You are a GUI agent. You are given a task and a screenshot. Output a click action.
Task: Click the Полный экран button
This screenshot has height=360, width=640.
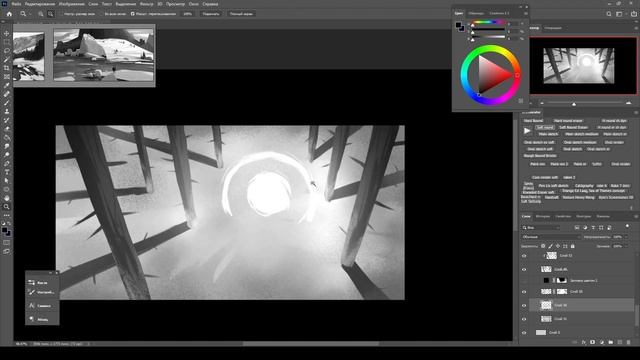pyautogui.click(x=241, y=14)
